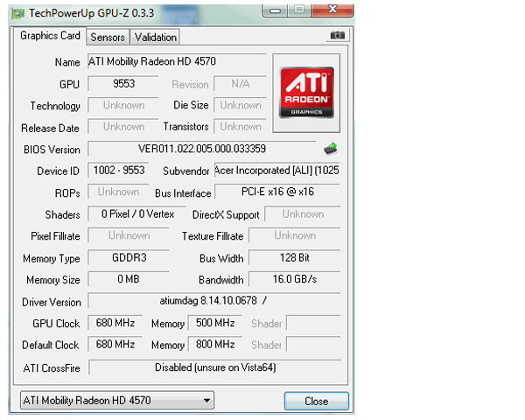Click the Bandwidth 16.0 GB/s field
525x420 pixels.
coord(295,279)
